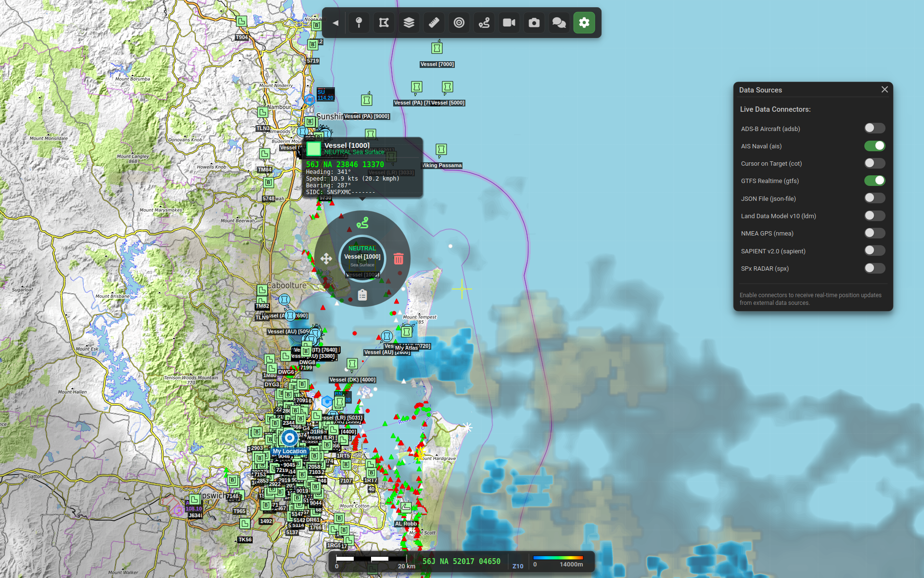Open the map layers panel

(x=409, y=23)
